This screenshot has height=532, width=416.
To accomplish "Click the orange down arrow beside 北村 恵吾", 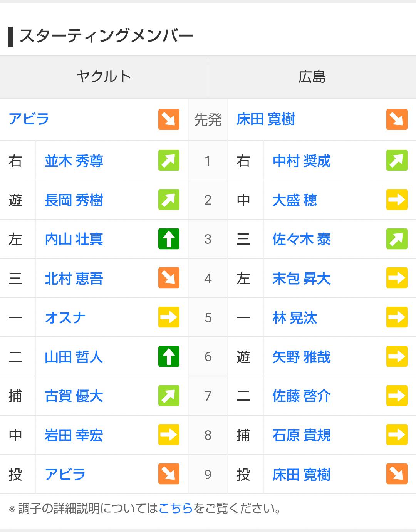I will (x=169, y=278).
